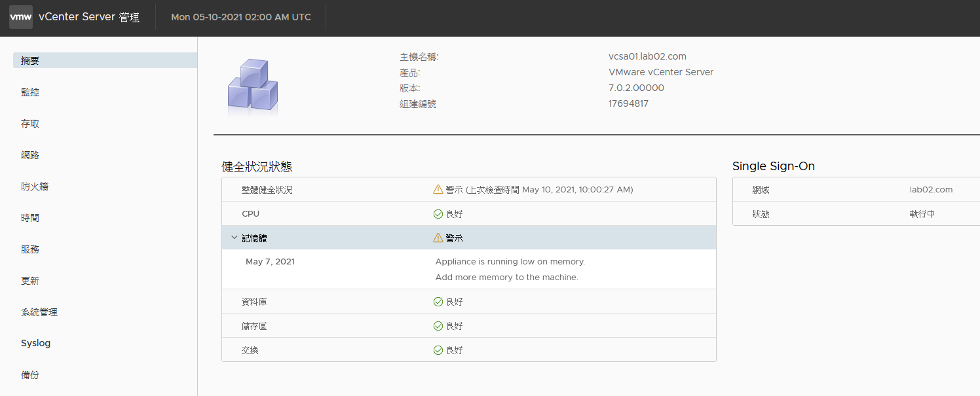This screenshot has height=396, width=980.
Task: Click the 儲存區 row label
Action: [x=254, y=326]
